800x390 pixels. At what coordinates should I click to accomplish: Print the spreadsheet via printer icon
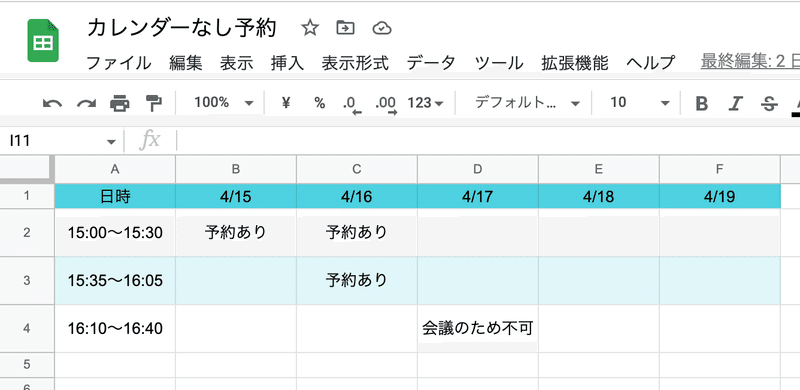119,104
